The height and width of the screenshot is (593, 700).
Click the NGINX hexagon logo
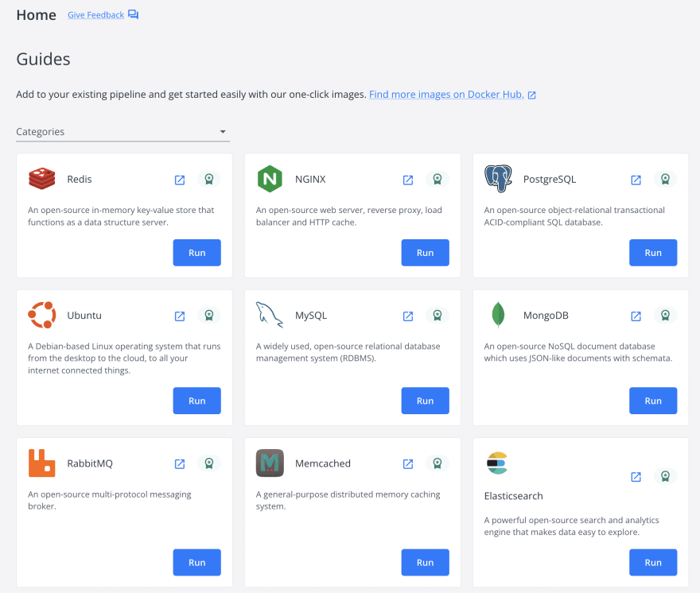point(270,179)
